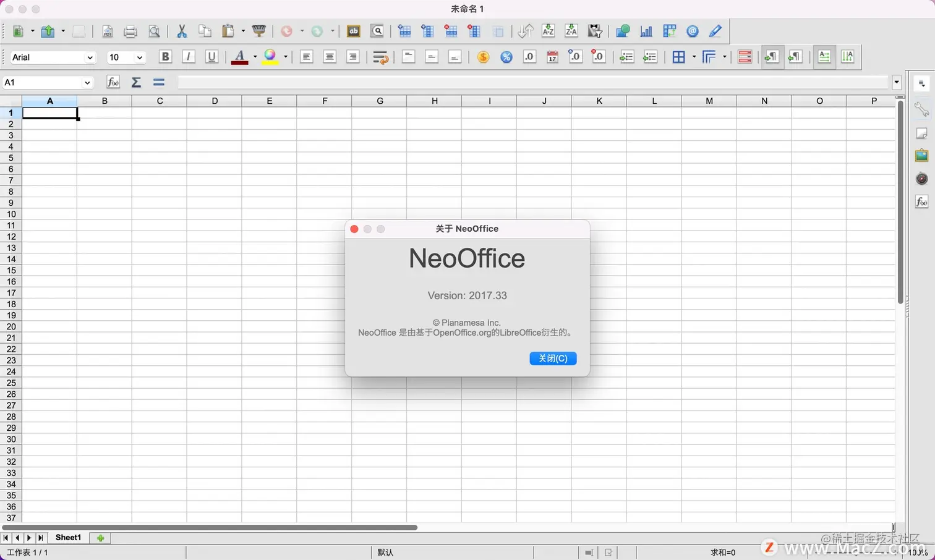This screenshot has height=560, width=935.
Task: Toggle Right-to-Left paragraph direction
Action: (795, 57)
